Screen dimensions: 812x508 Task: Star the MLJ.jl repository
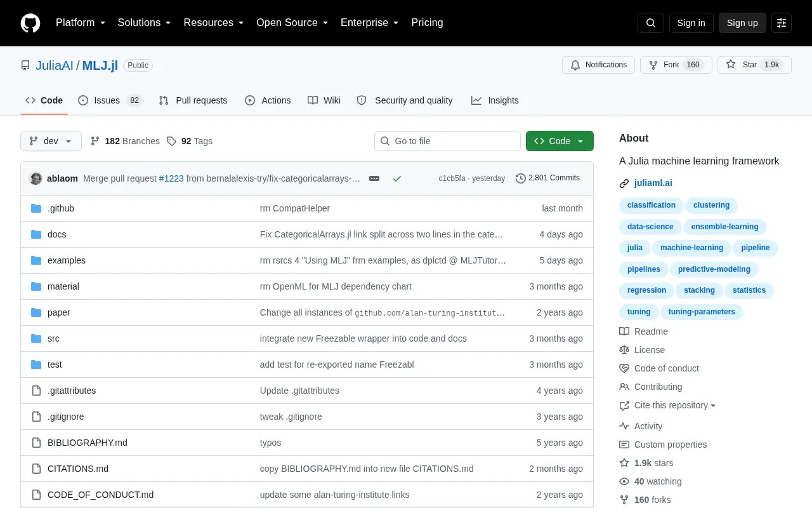point(754,65)
